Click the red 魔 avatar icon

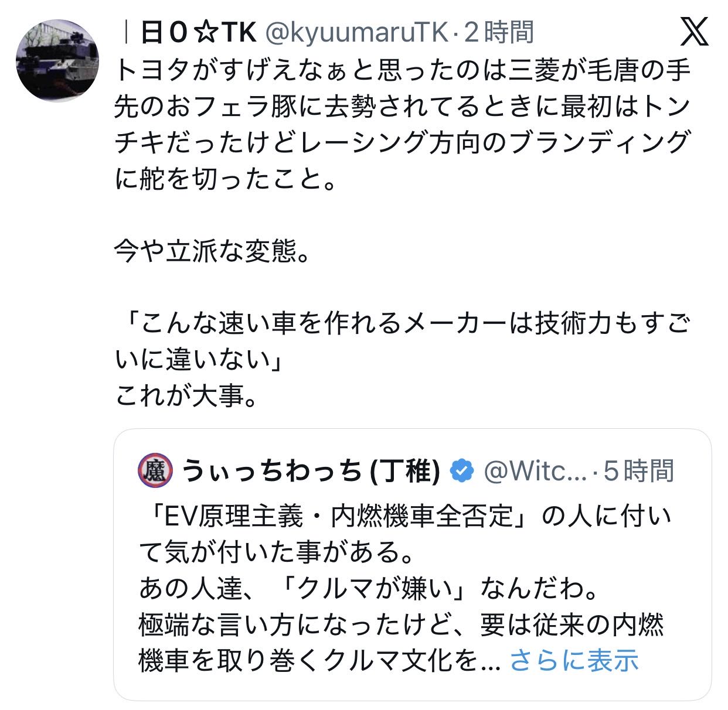click(x=155, y=470)
